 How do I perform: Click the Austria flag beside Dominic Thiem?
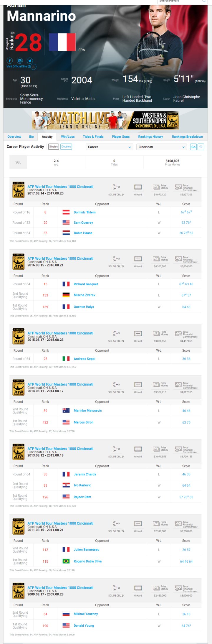click(66, 212)
